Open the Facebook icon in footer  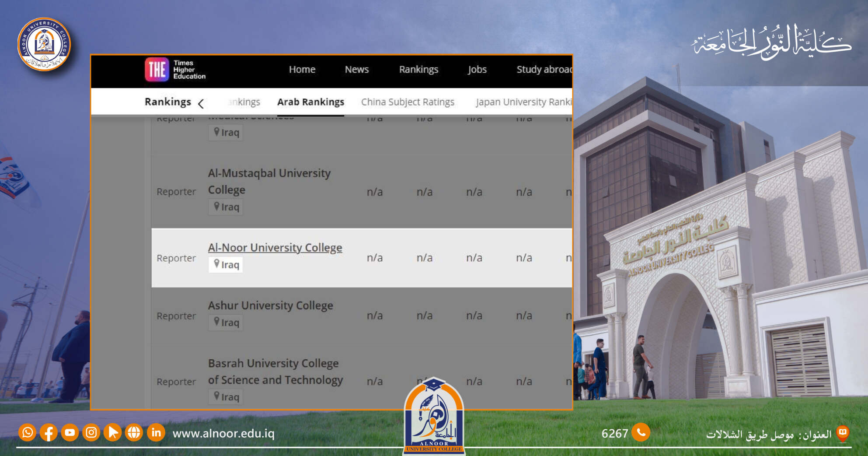point(49,433)
